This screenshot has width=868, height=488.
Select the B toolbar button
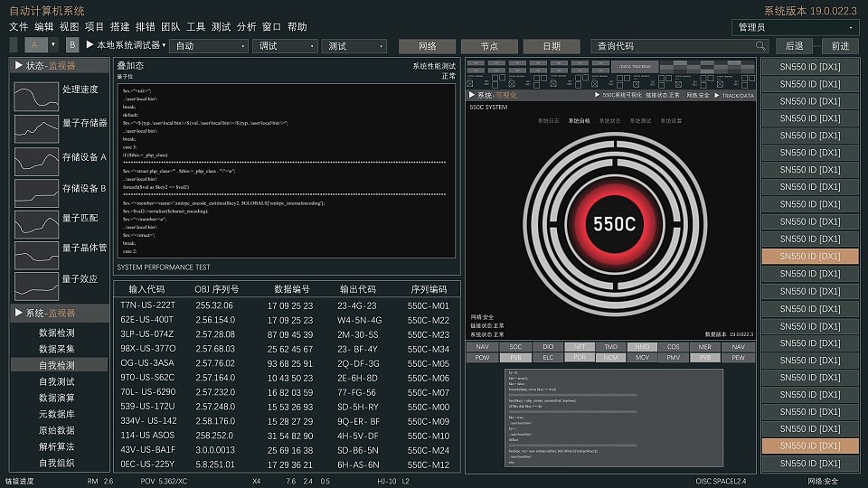click(x=72, y=45)
